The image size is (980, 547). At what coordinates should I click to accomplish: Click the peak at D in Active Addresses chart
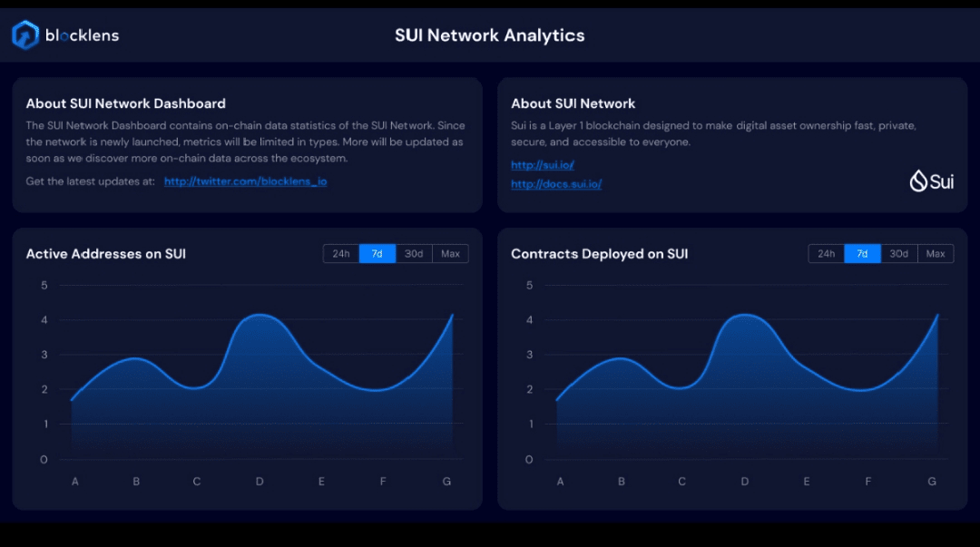pos(260,315)
